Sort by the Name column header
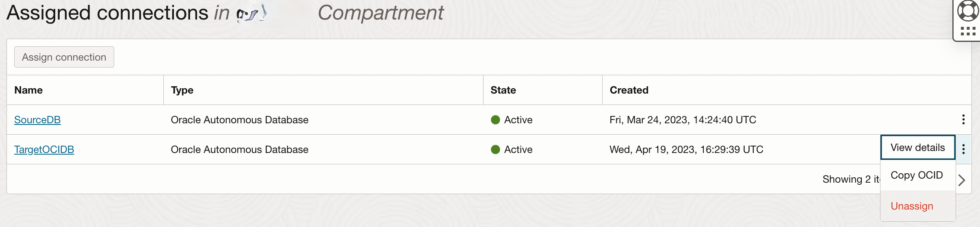 [28, 90]
